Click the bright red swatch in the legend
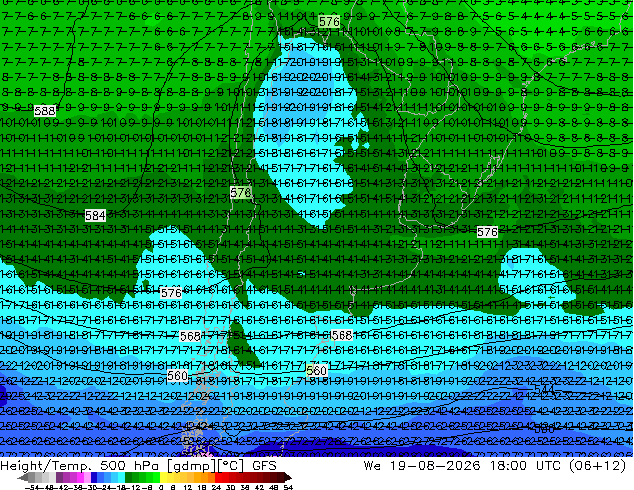 click(218, 477)
